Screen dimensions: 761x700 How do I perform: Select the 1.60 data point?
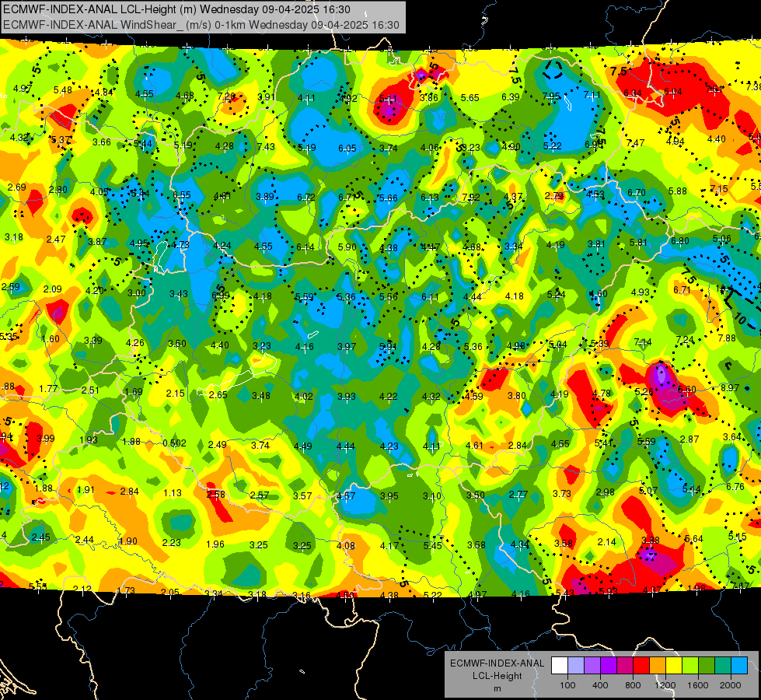[x=51, y=338]
